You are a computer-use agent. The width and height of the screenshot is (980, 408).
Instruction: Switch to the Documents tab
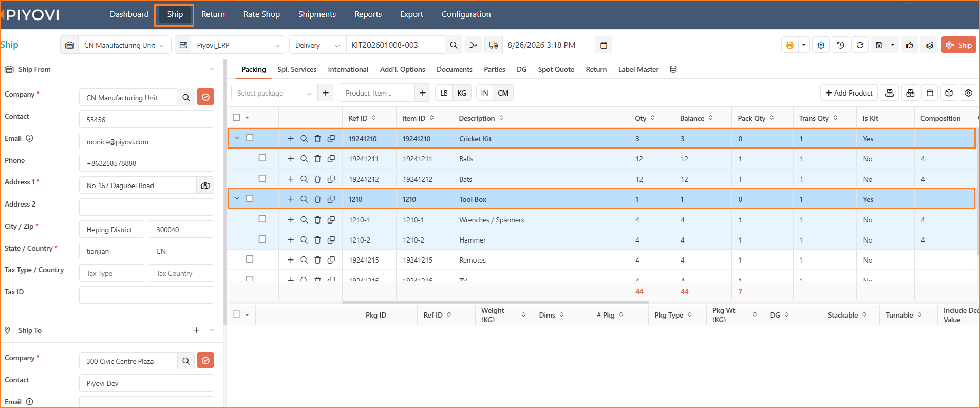454,69
